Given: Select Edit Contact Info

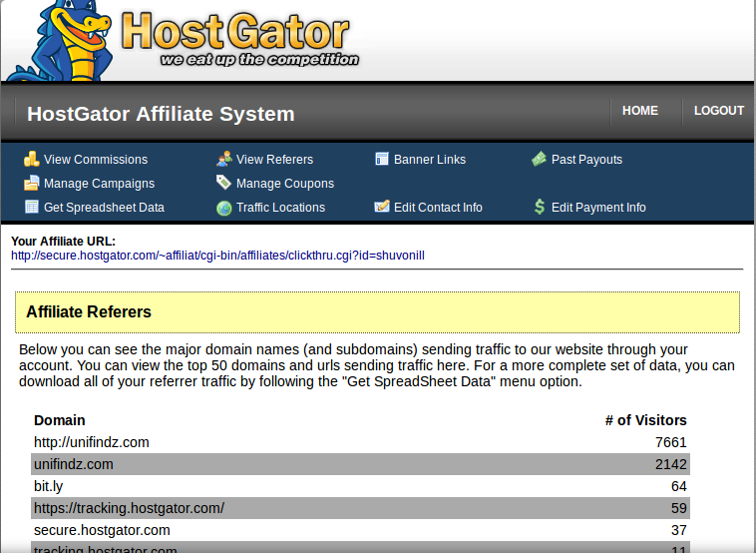Looking at the screenshot, I should coord(438,208).
